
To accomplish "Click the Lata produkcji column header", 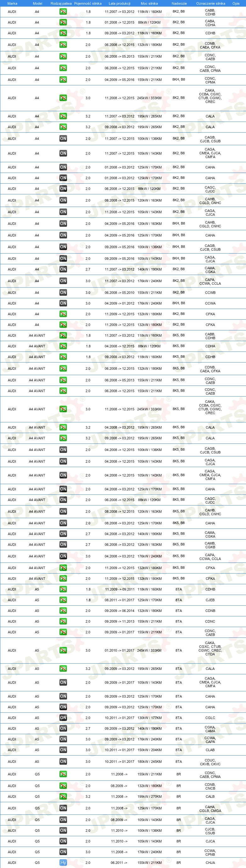I will (120, 3).
